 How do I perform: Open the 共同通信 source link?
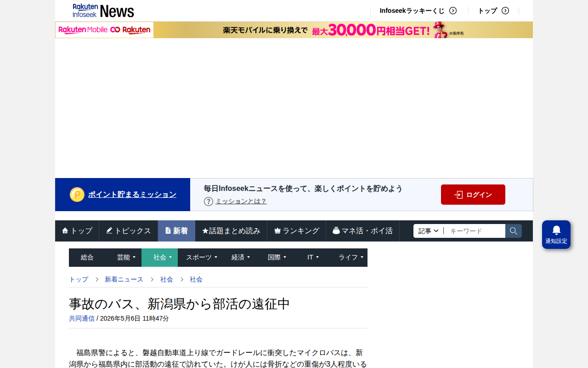[82, 318]
